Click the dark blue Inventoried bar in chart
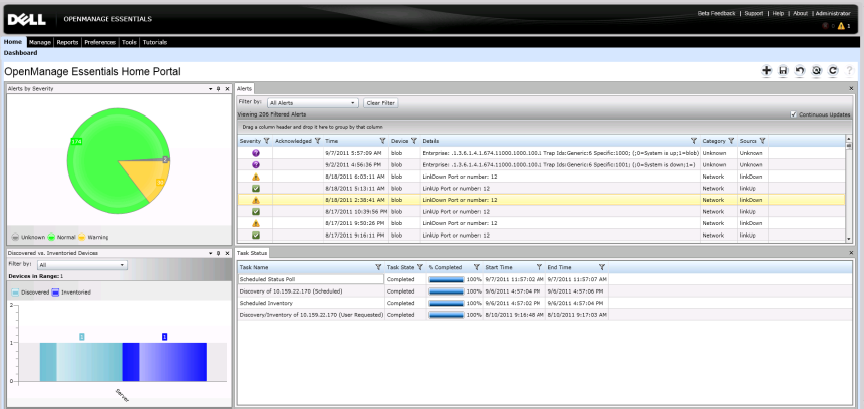 (165, 362)
